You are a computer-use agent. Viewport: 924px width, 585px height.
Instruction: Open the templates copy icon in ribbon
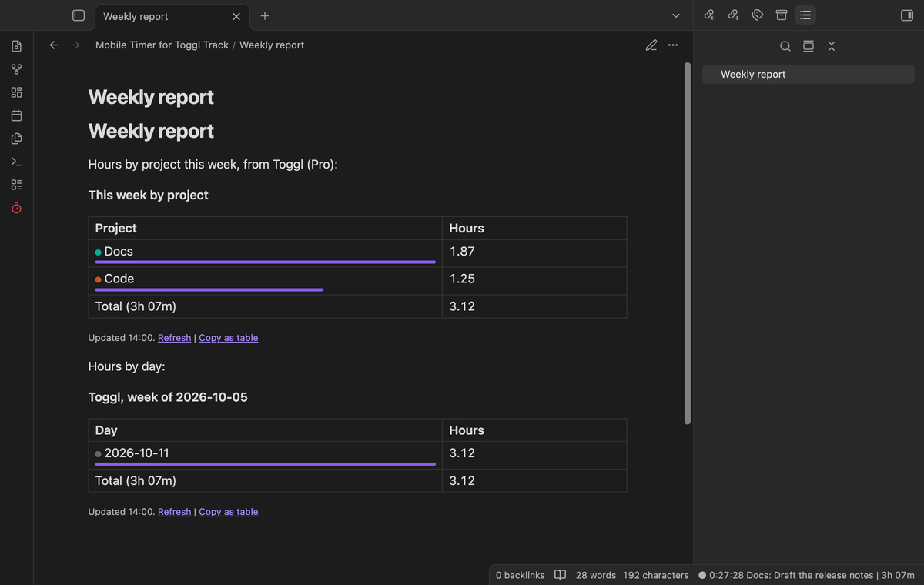point(16,139)
